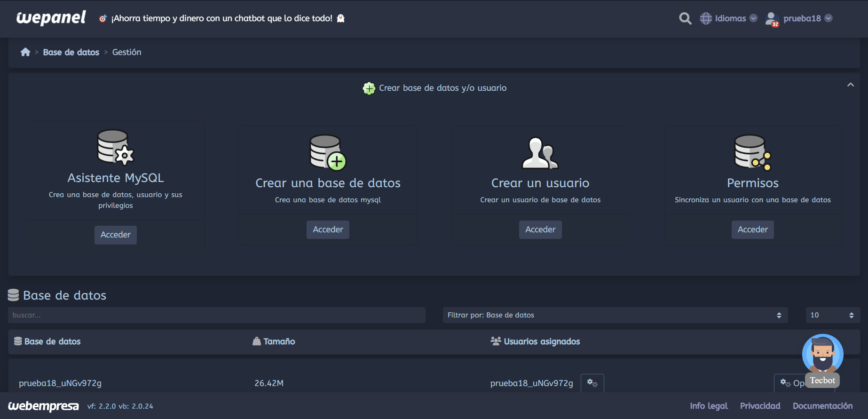This screenshot has width=868, height=419.
Task: Click the Permisos database key icon
Action: (x=752, y=152)
